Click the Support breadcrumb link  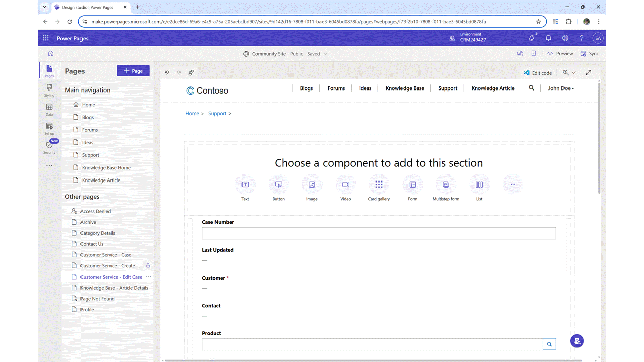(x=217, y=114)
